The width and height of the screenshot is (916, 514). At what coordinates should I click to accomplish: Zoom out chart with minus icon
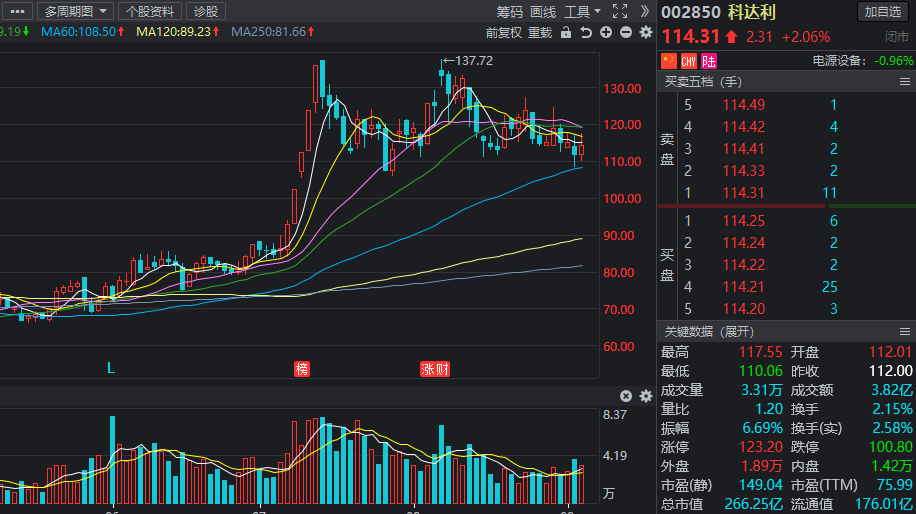tap(626, 32)
